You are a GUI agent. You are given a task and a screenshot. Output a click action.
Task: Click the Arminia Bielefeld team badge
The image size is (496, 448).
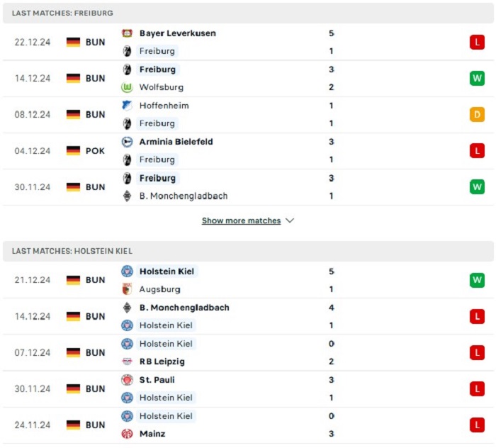[x=127, y=142]
